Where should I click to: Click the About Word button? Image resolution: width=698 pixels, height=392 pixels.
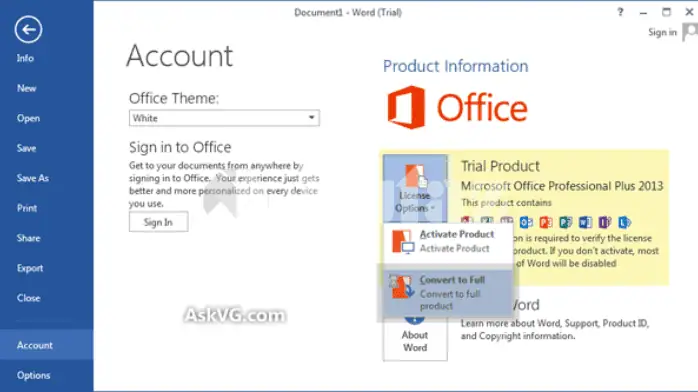pyautogui.click(x=415, y=338)
